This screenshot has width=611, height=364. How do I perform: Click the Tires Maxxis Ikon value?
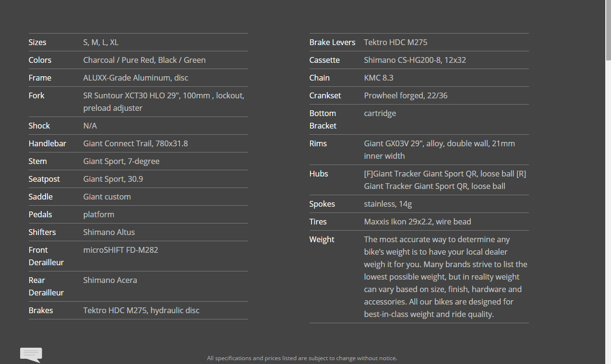point(418,222)
